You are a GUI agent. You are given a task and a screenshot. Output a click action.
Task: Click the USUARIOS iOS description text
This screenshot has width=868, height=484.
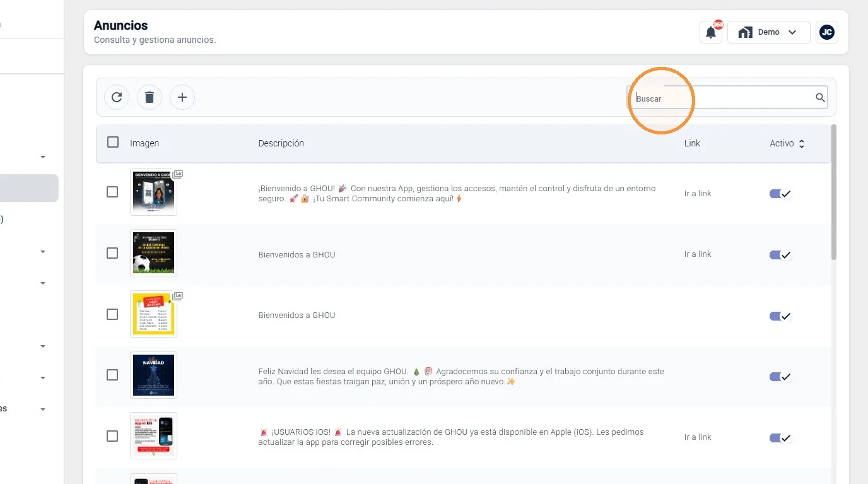451,437
